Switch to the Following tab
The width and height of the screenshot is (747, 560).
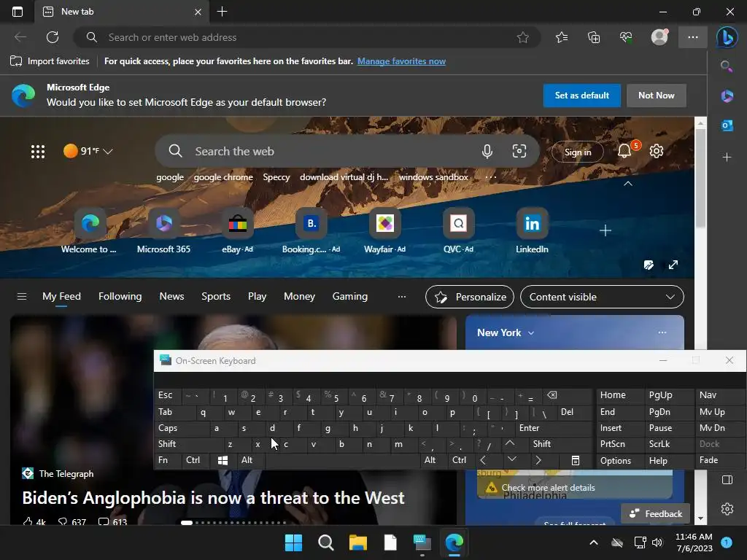point(120,296)
